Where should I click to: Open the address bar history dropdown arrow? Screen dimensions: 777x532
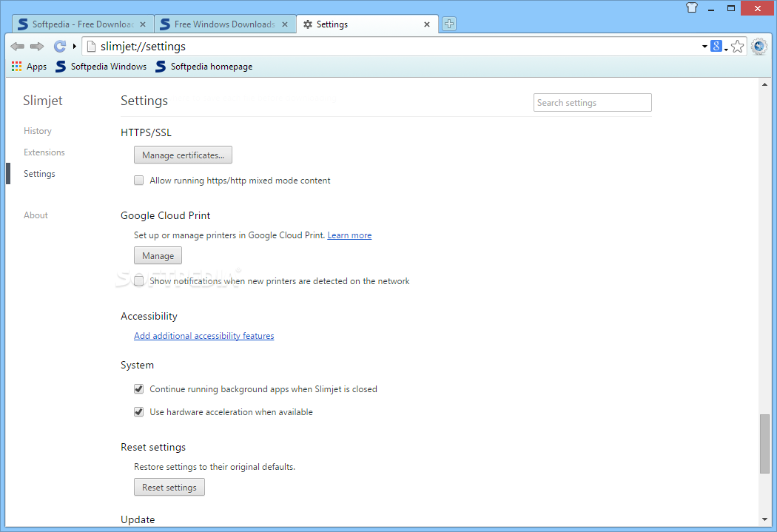click(x=704, y=47)
